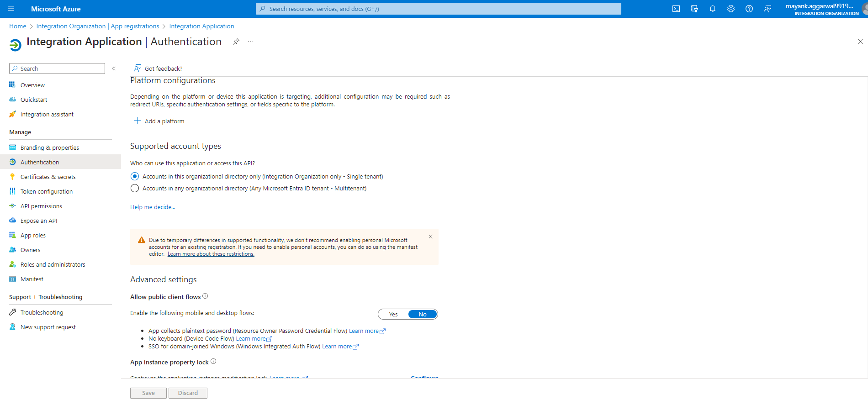Show info tooltip for App instance property lock
868x405 pixels.
pyautogui.click(x=213, y=362)
